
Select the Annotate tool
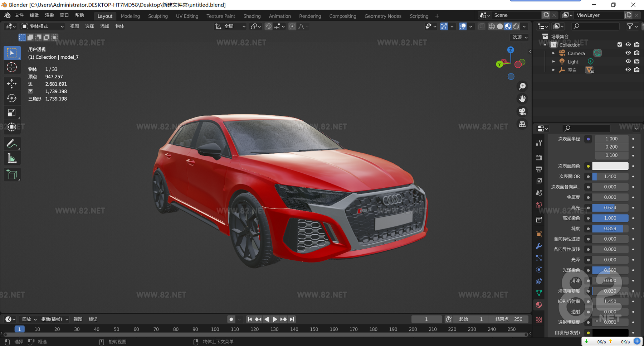[x=12, y=143]
